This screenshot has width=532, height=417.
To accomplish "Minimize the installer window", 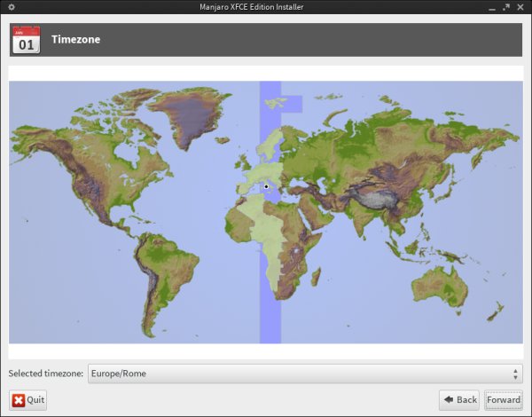I will click(x=492, y=7).
